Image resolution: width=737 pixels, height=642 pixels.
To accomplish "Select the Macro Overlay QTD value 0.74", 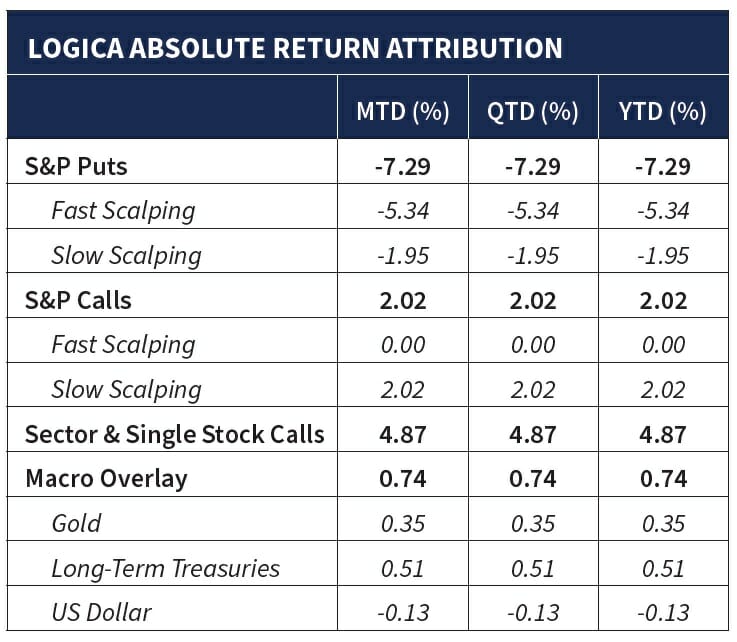I will pos(532,479).
